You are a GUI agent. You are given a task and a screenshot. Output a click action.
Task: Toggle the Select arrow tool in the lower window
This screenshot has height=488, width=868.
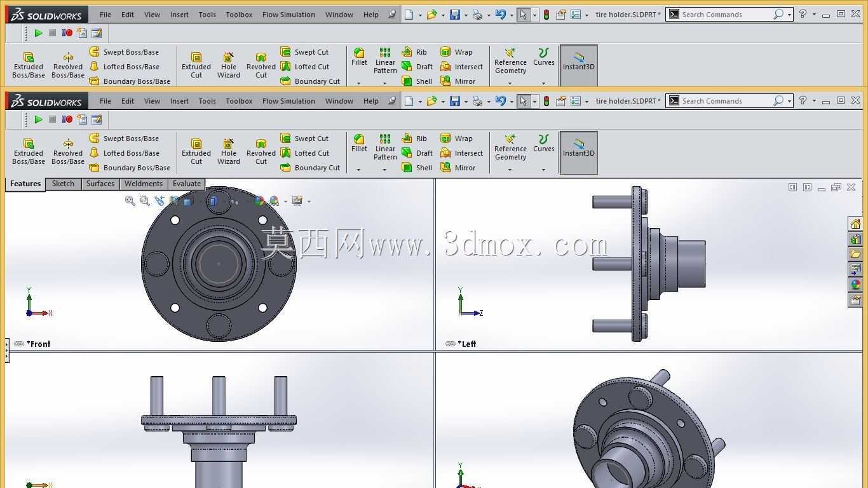(523, 101)
